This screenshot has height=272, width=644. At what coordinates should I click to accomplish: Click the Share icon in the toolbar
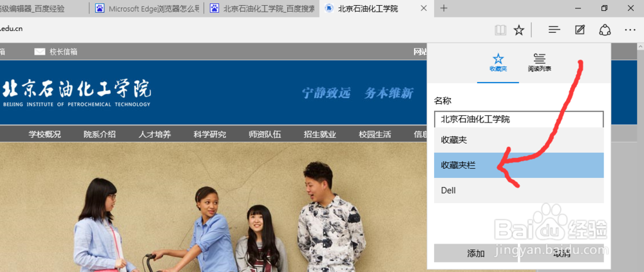[x=605, y=30]
